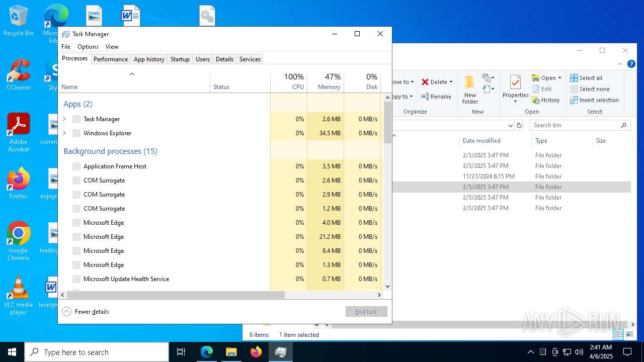Screen dimensions: 644x362
Task: Expand the Task Manager process row
Action: pyautogui.click(x=64, y=119)
